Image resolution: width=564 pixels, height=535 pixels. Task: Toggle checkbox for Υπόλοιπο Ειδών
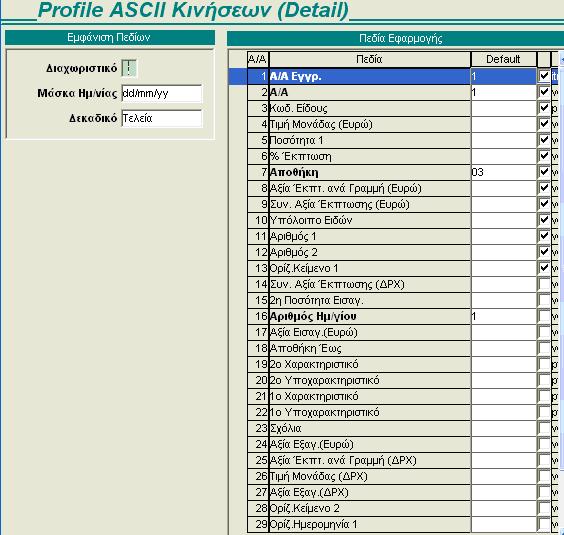click(544, 220)
